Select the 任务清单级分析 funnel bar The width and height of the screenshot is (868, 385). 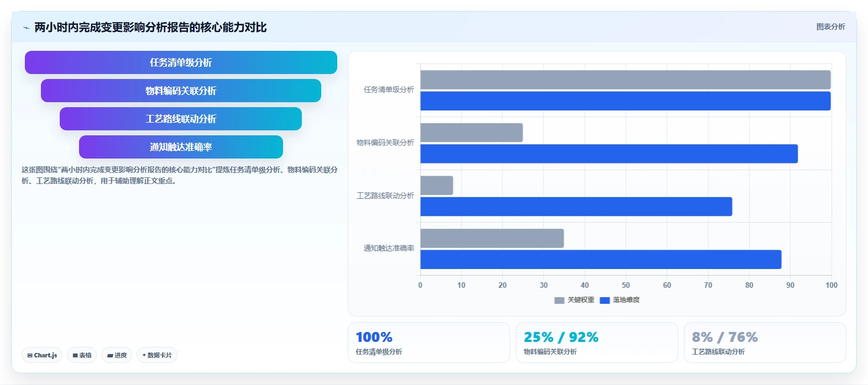pyautogui.click(x=181, y=62)
